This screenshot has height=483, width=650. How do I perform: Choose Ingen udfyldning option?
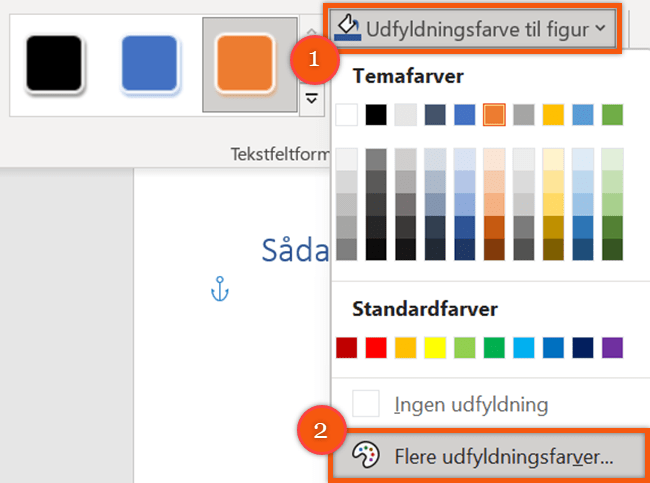470,405
